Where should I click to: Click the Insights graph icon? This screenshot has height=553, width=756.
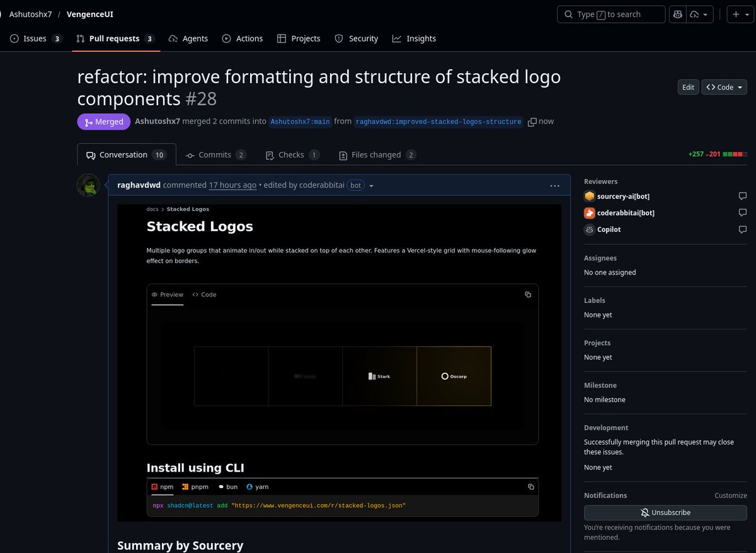click(x=397, y=38)
